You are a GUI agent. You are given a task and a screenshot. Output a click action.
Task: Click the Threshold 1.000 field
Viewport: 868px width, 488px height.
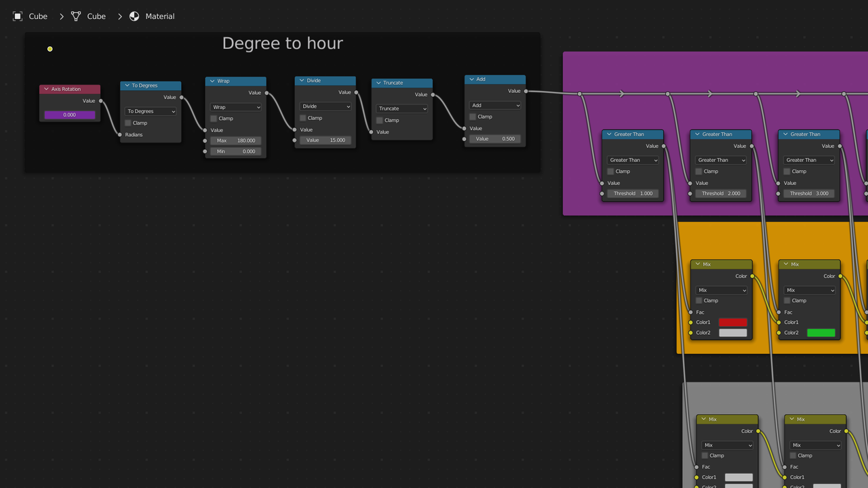[x=633, y=193]
